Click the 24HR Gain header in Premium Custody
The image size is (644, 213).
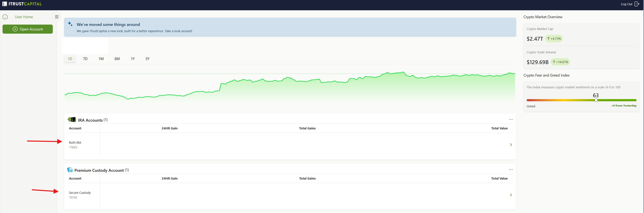click(x=169, y=179)
